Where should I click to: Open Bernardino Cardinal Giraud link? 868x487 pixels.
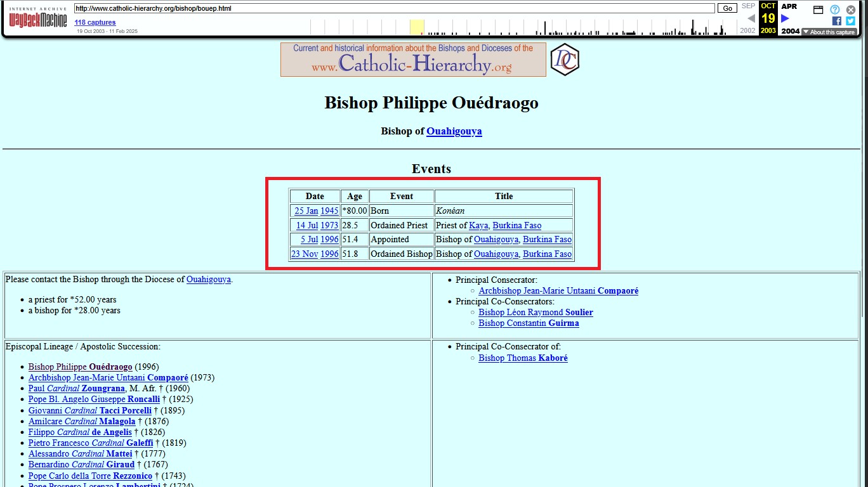[x=81, y=464]
